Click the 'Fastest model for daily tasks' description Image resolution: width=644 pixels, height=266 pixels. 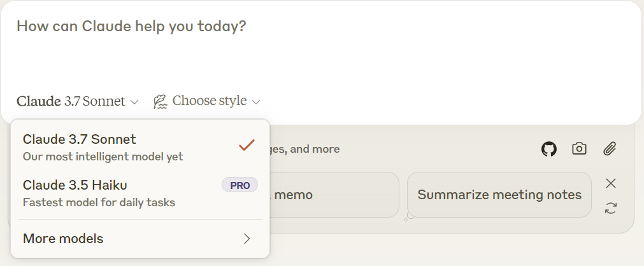[99, 202]
